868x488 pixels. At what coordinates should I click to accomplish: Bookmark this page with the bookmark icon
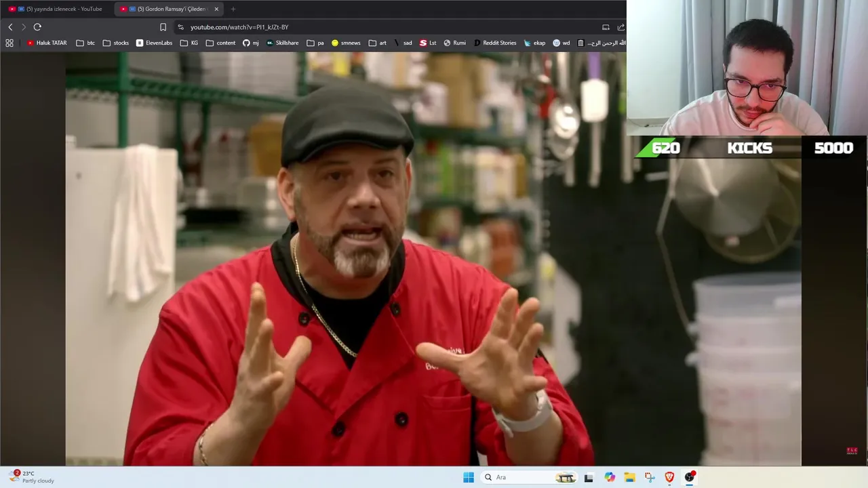163,27
